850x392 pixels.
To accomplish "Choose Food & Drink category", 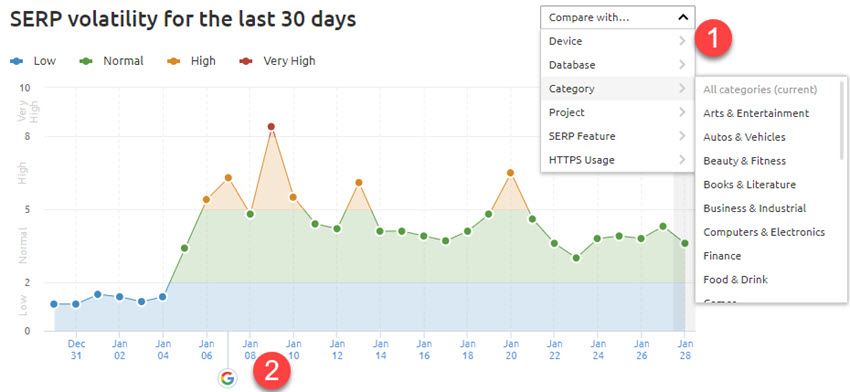I will (x=736, y=280).
